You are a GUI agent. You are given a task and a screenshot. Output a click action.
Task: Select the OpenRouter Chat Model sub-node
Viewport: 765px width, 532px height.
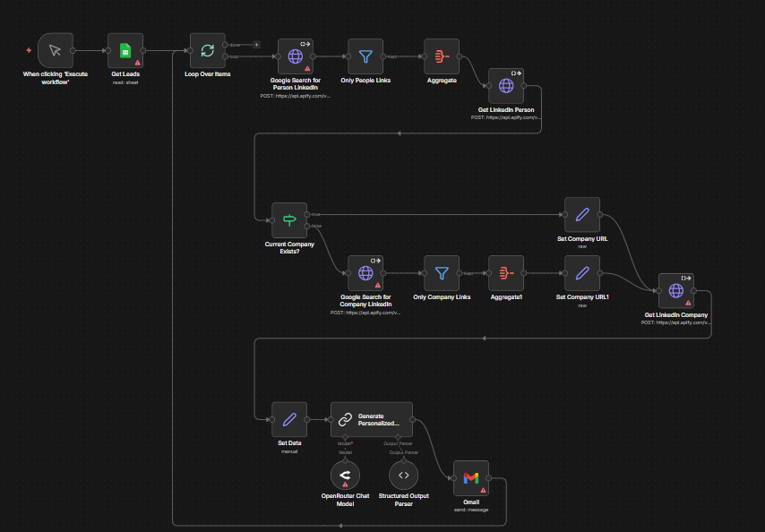[345, 476]
